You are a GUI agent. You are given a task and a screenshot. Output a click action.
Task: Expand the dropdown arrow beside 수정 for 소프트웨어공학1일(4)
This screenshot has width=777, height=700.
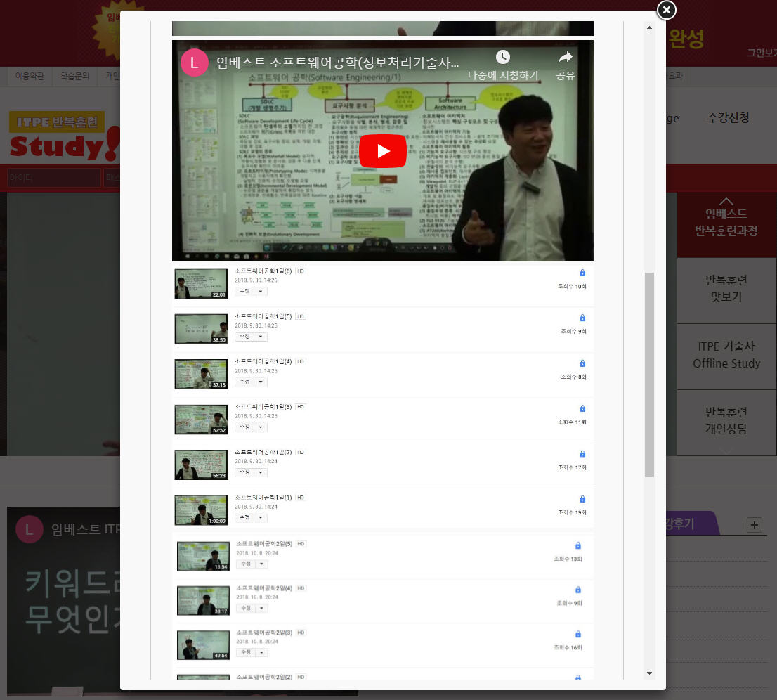coord(261,382)
